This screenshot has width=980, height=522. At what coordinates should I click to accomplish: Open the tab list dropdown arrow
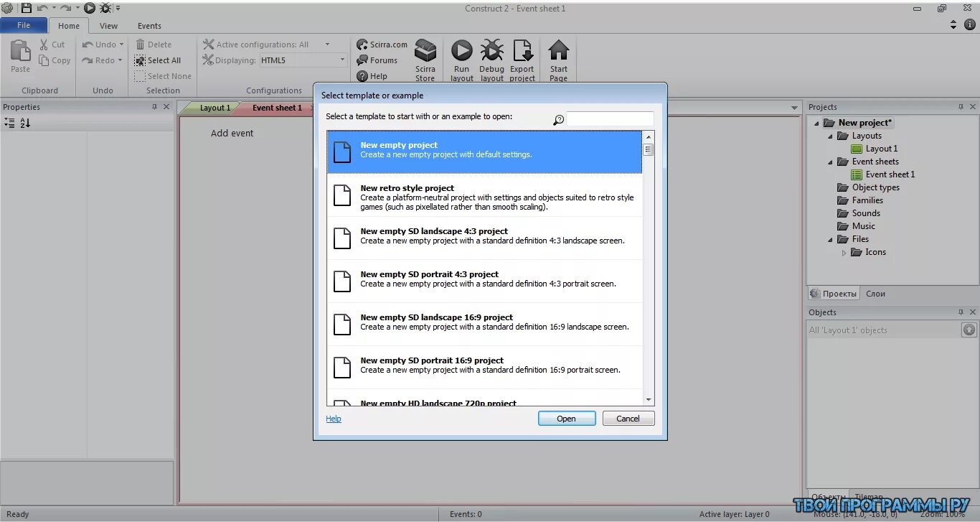pos(794,108)
